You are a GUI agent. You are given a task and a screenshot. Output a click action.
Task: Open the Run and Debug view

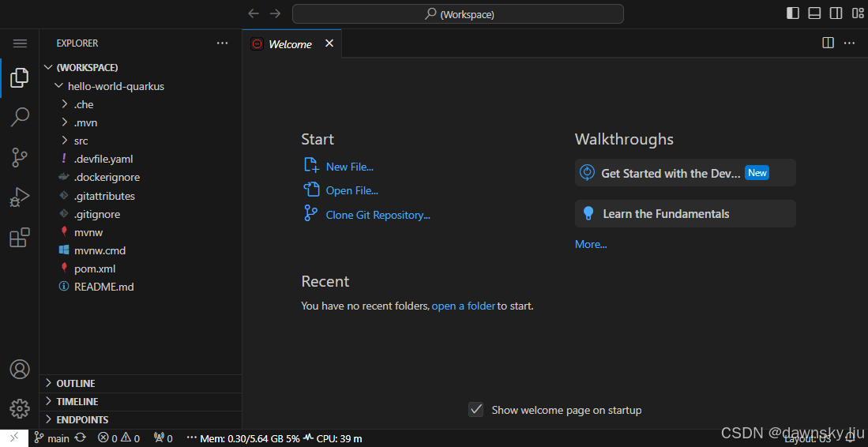coord(20,197)
